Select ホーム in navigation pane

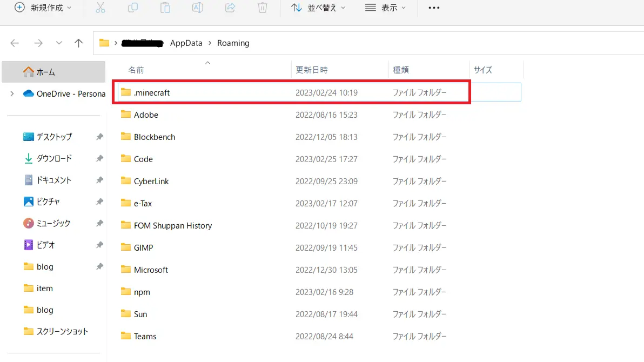46,72
